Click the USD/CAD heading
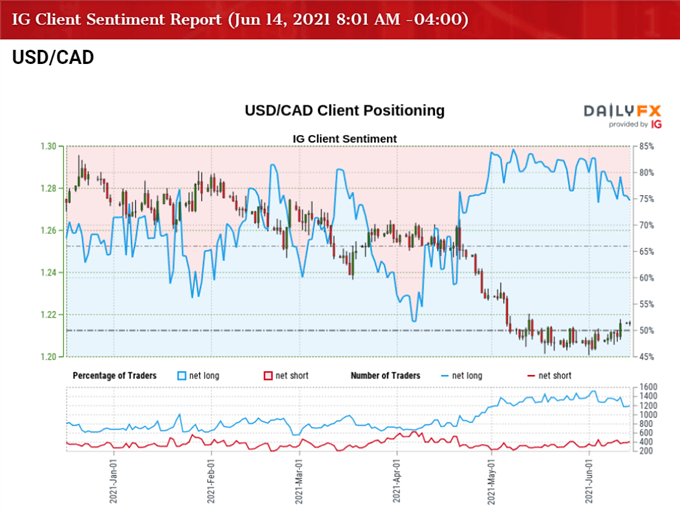The image size is (680, 518). tap(53, 57)
